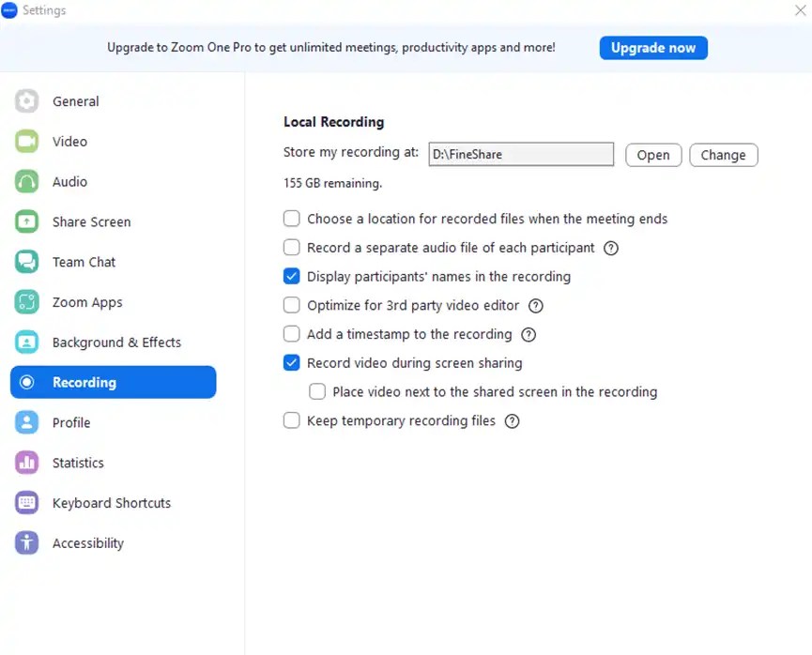Enable keeping temporary recording files

(292, 420)
